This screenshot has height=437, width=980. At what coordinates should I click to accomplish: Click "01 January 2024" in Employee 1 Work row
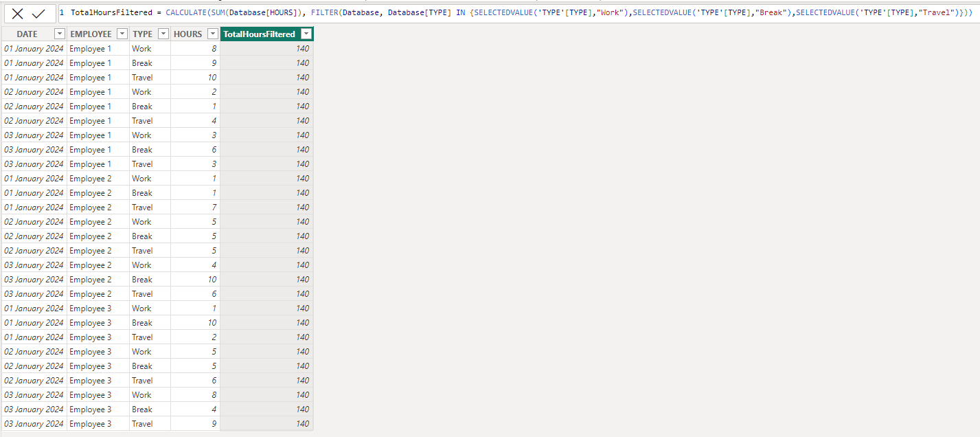(34, 49)
